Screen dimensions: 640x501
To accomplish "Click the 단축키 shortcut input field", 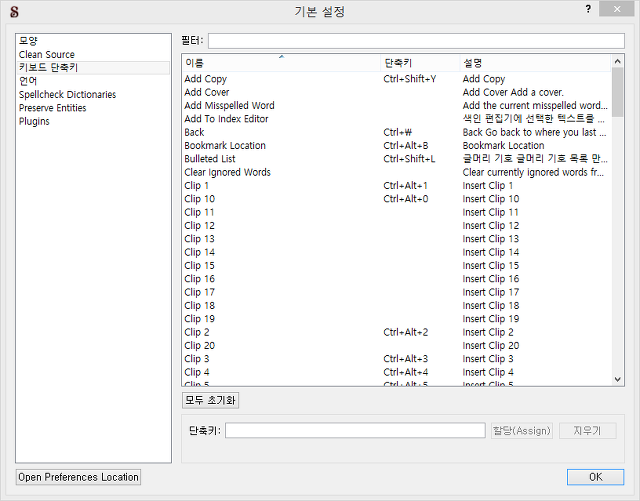I will point(355,430).
